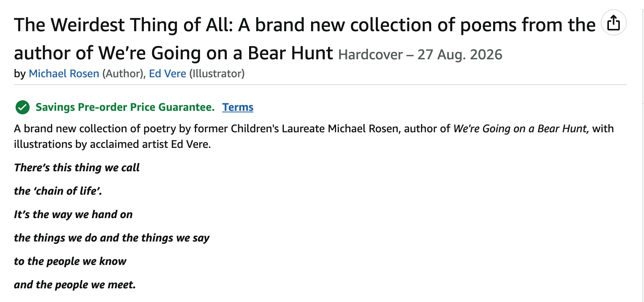Click the '(Illustrator)' label after Ed Vere

click(x=217, y=74)
